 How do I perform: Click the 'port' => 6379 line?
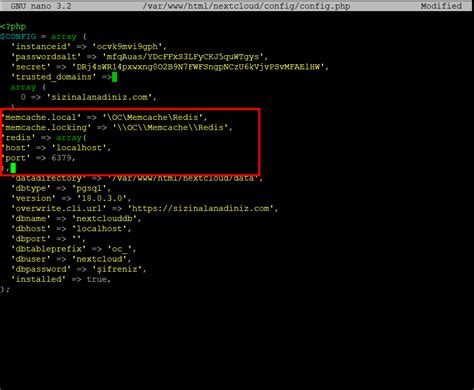[x=39, y=158]
